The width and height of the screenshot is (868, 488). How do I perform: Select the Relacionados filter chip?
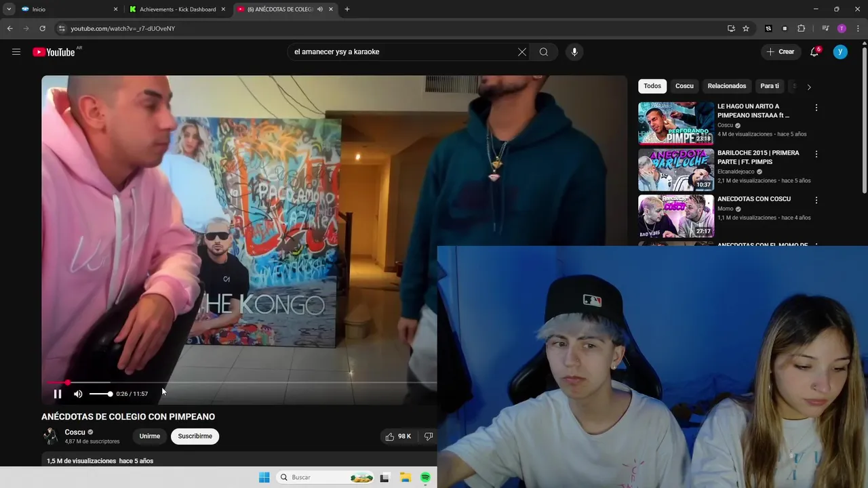[726, 86]
